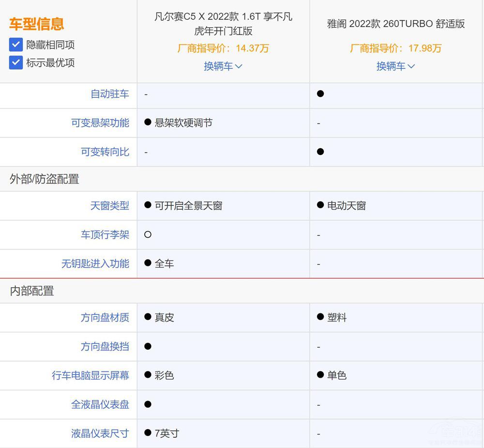Click the hollow circle optional icon for 车顶行李架
The width and height of the screenshot is (484, 448).
[148, 234]
